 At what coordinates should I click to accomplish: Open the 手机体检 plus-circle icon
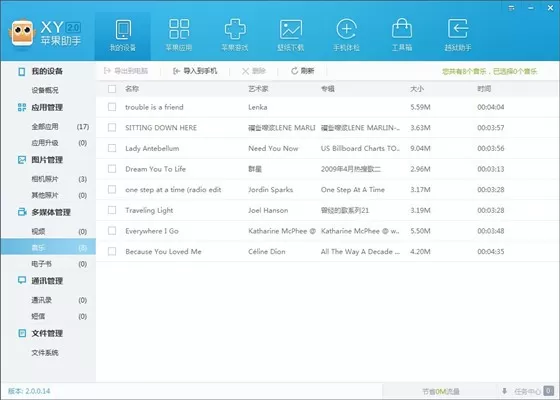pos(346,29)
